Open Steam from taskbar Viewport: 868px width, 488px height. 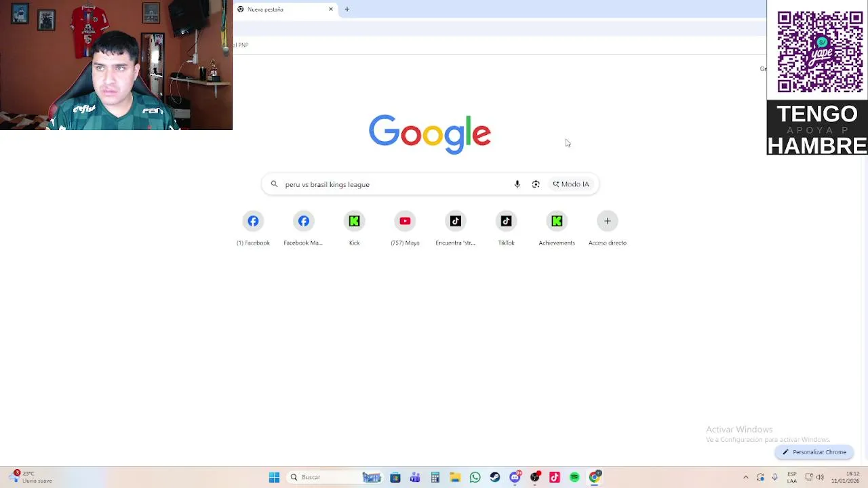point(494,477)
